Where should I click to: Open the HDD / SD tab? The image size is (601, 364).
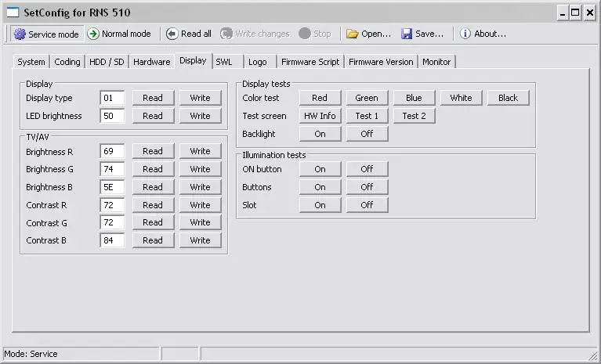coord(107,62)
